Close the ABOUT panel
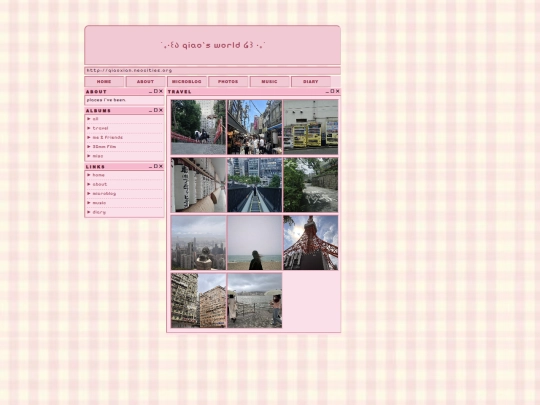 coord(161,91)
